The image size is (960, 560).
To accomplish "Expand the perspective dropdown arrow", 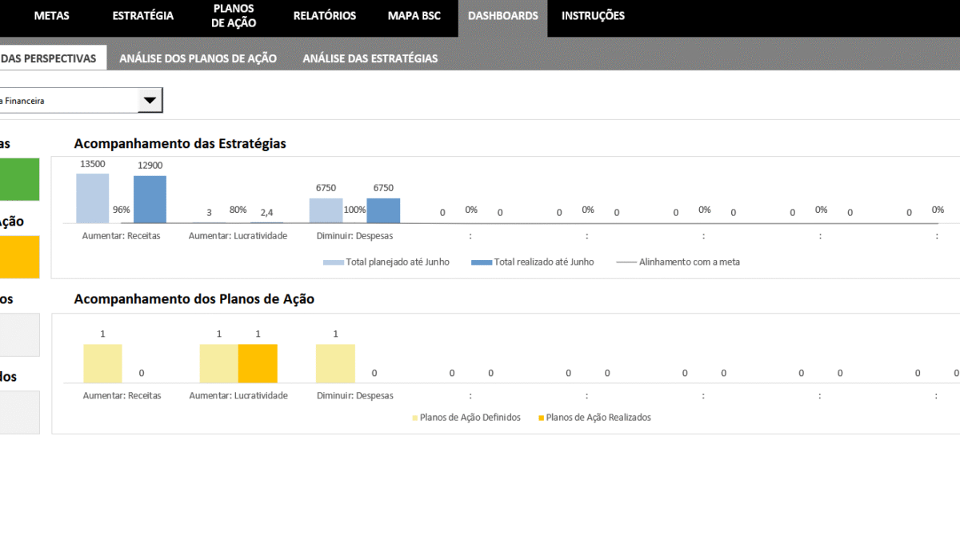I will point(150,101).
